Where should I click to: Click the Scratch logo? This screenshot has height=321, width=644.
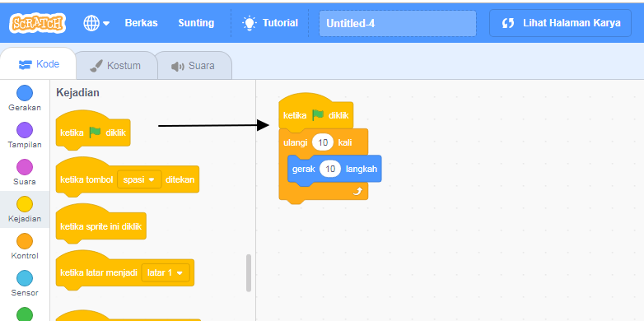click(37, 23)
